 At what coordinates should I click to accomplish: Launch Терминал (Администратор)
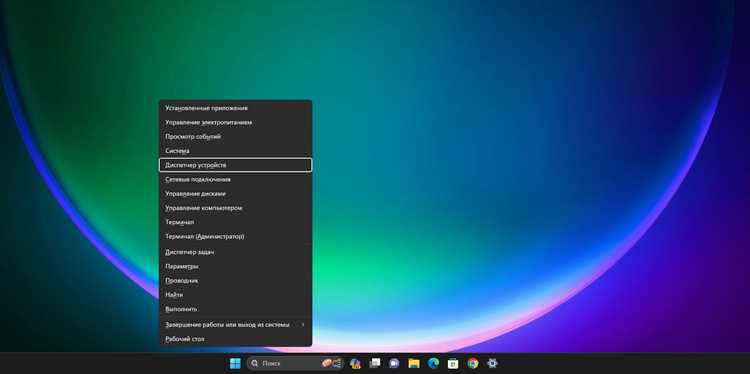click(x=235, y=236)
